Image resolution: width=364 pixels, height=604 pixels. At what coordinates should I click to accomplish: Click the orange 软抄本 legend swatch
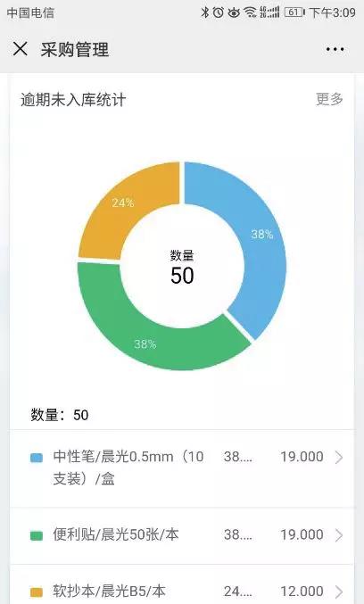[37, 592]
